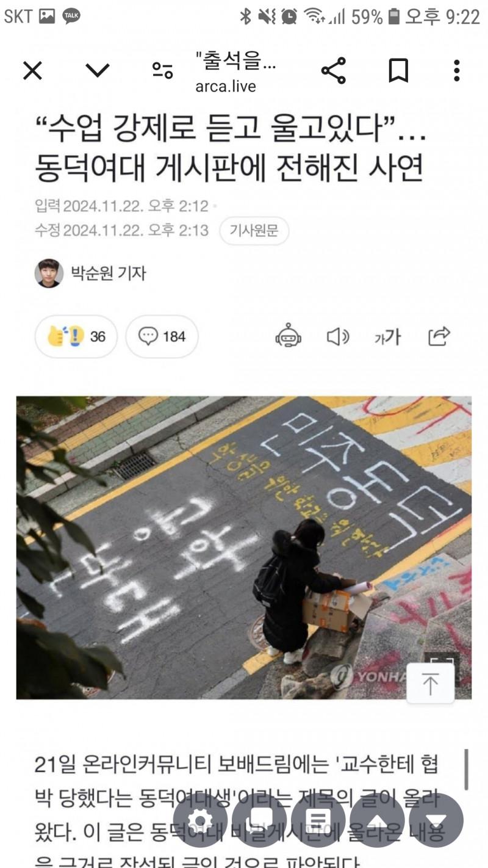The width and height of the screenshot is (488, 868).
Task: Bookmark this page with bookmark icon
Action: pos(398,71)
